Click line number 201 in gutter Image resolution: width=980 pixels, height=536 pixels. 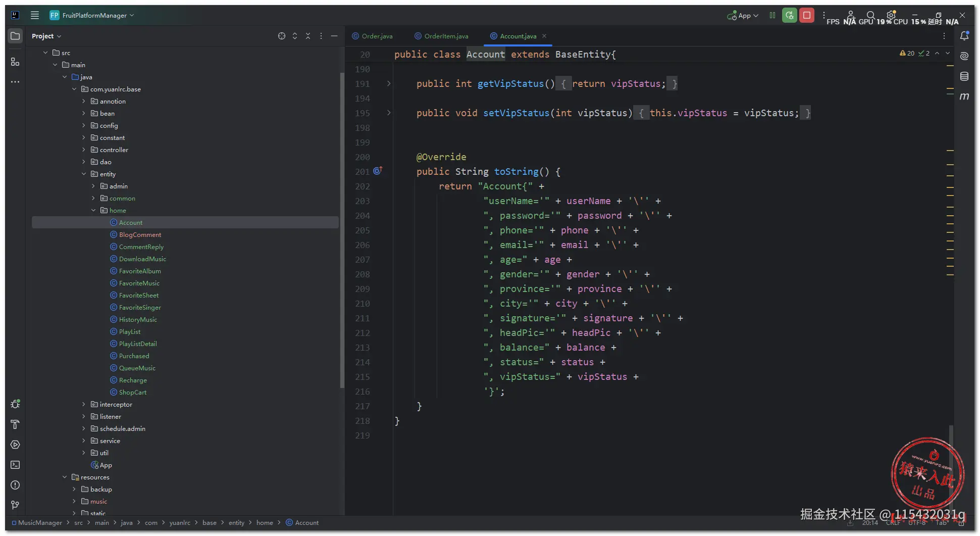pyautogui.click(x=362, y=172)
